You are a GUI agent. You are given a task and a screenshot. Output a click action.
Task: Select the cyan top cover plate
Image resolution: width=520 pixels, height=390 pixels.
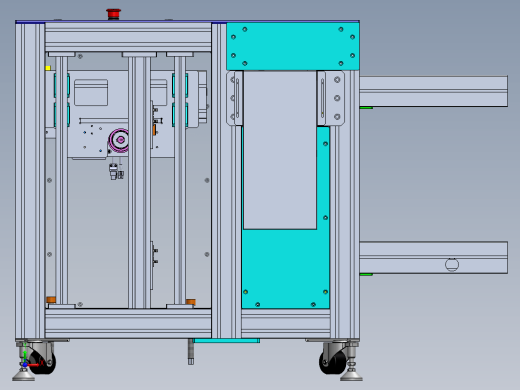293,46
